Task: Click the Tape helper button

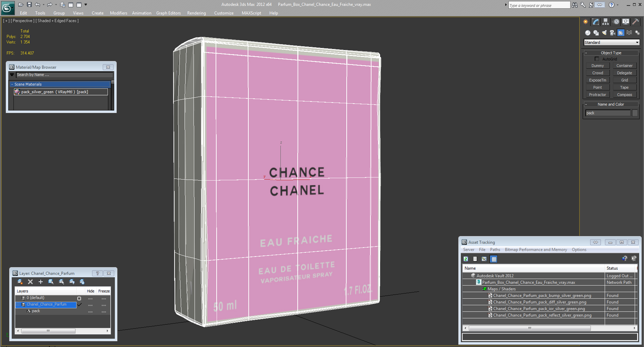Action: point(624,87)
